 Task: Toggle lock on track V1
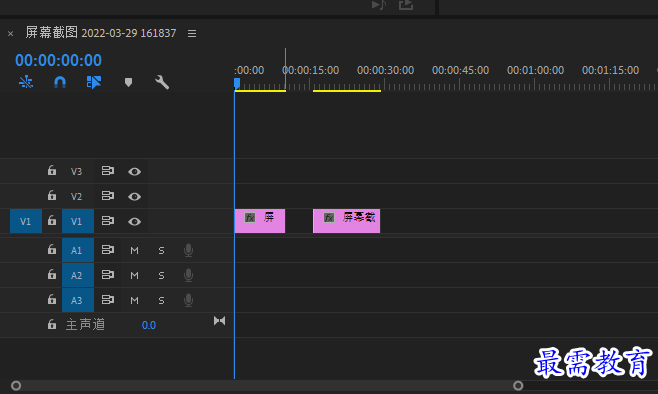(x=52, y=220)
